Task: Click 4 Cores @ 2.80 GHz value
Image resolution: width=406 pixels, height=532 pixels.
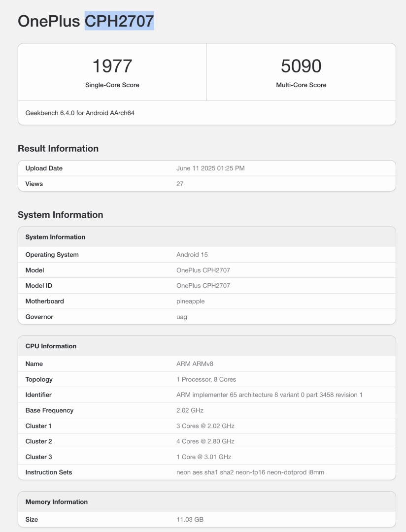Action: [x=205, y=441]
